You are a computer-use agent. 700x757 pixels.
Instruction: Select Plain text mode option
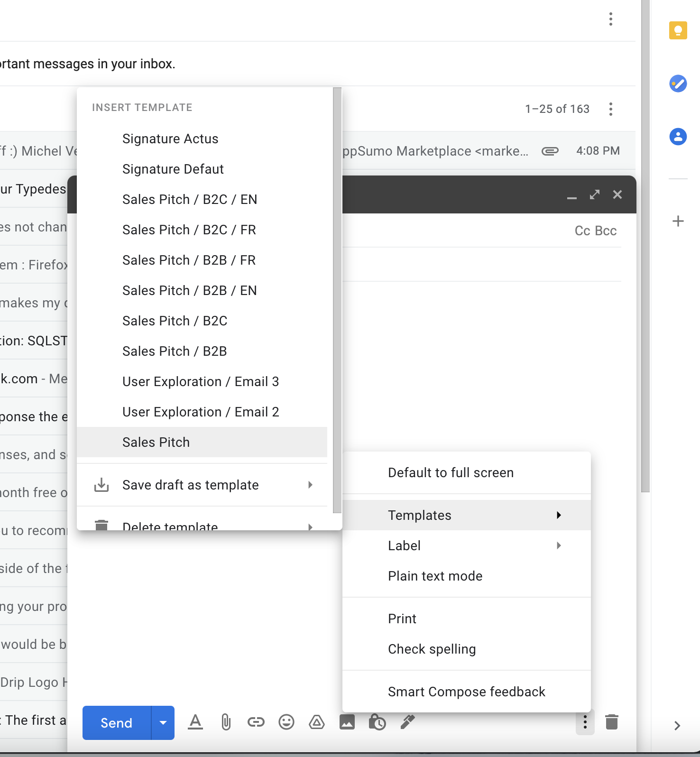[x=435, y=576]
